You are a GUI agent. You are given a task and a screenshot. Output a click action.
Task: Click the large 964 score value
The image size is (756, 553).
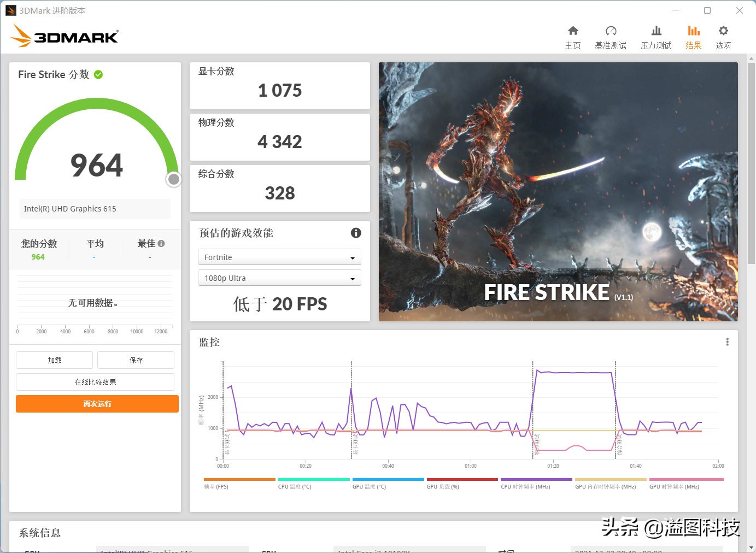point(97,165)
